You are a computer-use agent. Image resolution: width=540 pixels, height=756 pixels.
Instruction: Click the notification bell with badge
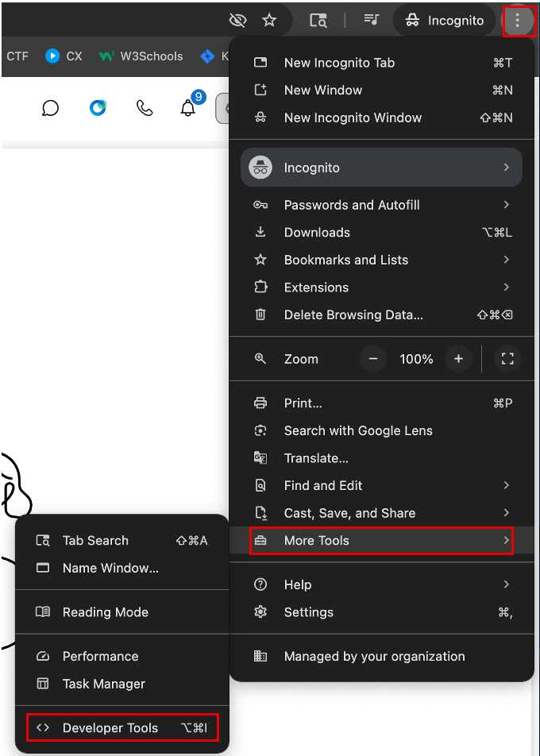pyautogui.click(x=188, y=108)
